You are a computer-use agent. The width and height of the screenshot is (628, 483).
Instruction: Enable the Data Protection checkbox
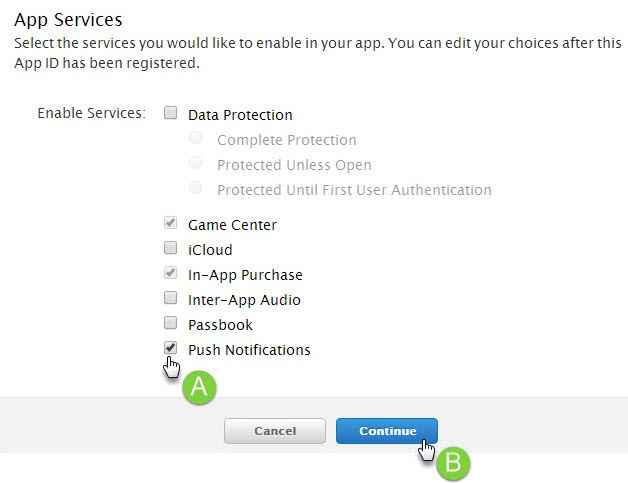(171, 114)
